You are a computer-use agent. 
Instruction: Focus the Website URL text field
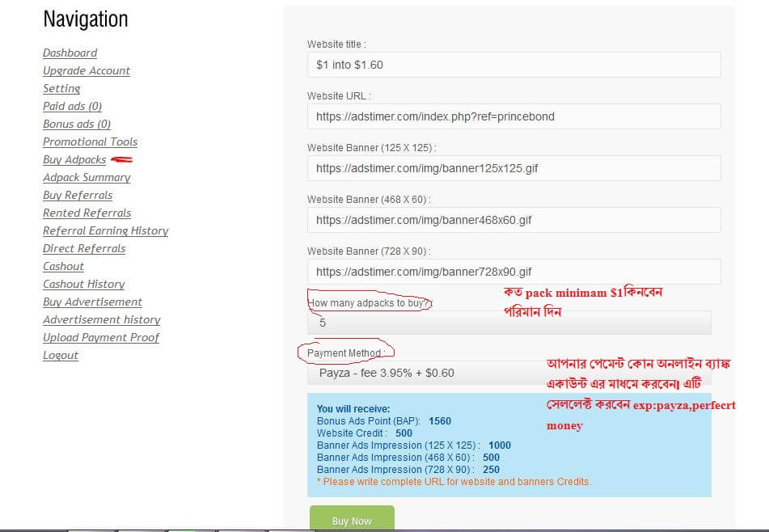[513, 116]
